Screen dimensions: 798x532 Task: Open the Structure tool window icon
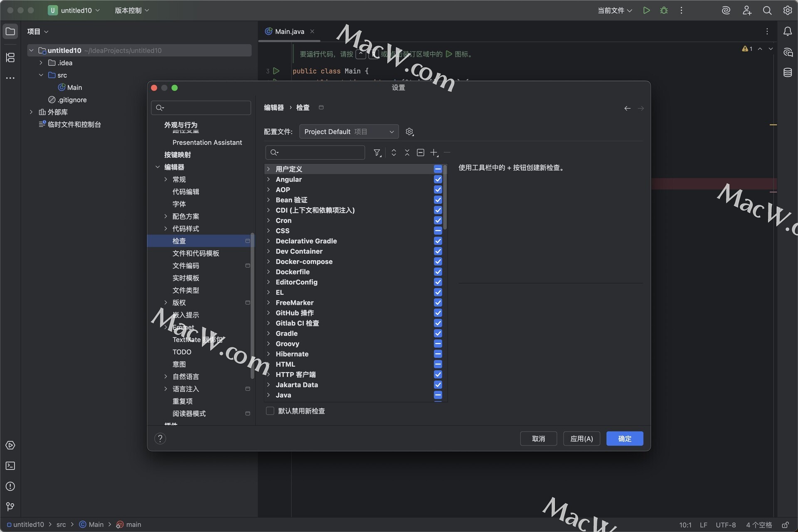(x=10, y=57)
